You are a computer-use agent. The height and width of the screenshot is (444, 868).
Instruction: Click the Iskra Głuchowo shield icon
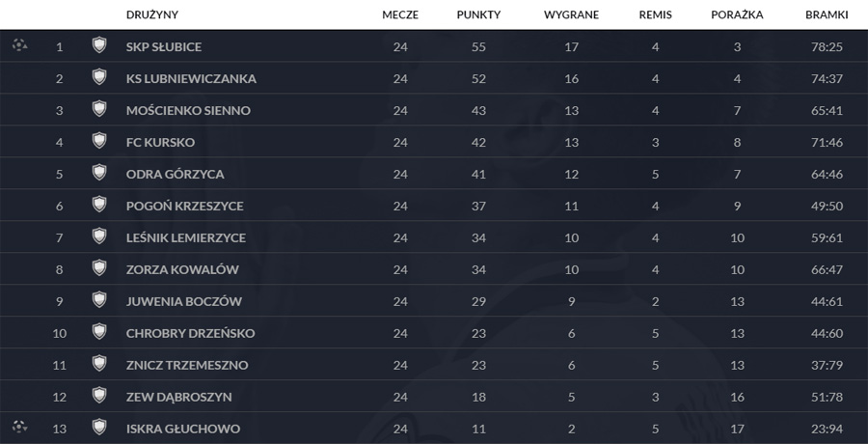click(x=98, y=427)
